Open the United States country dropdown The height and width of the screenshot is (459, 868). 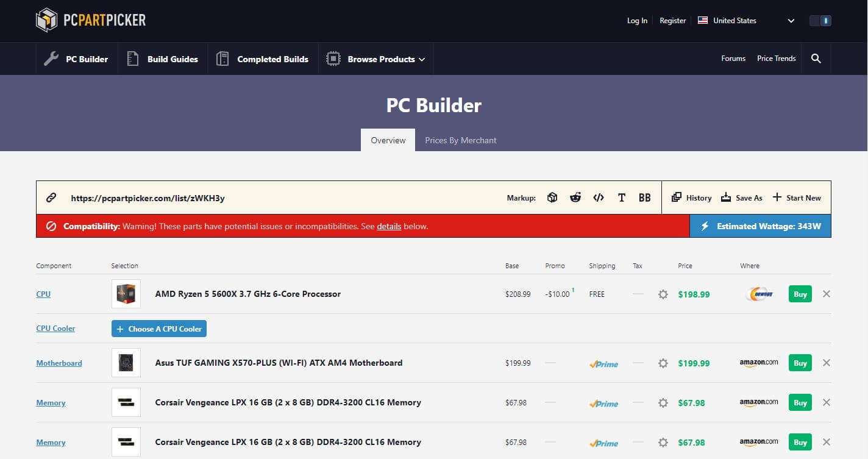tap(746, 21)
